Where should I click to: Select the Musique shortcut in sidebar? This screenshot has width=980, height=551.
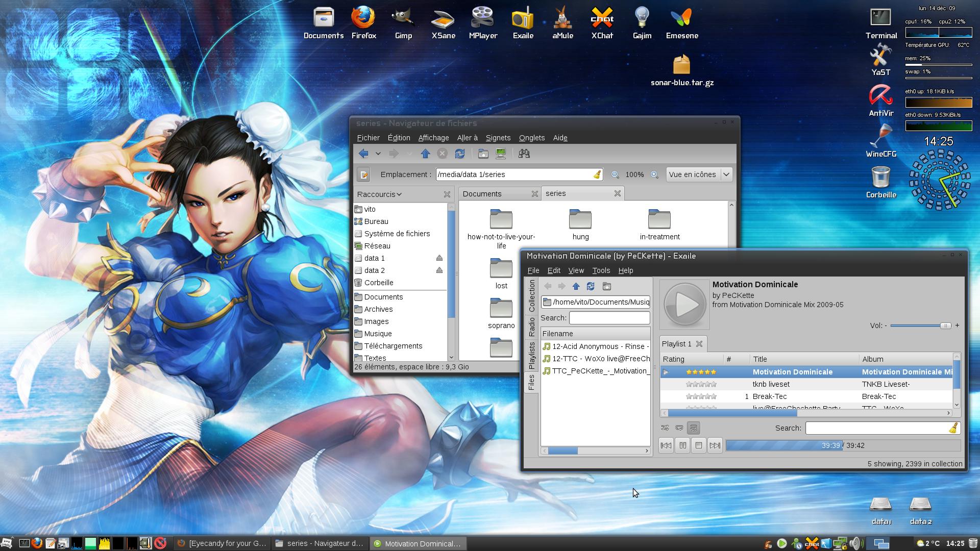click(x=378, y=334)
